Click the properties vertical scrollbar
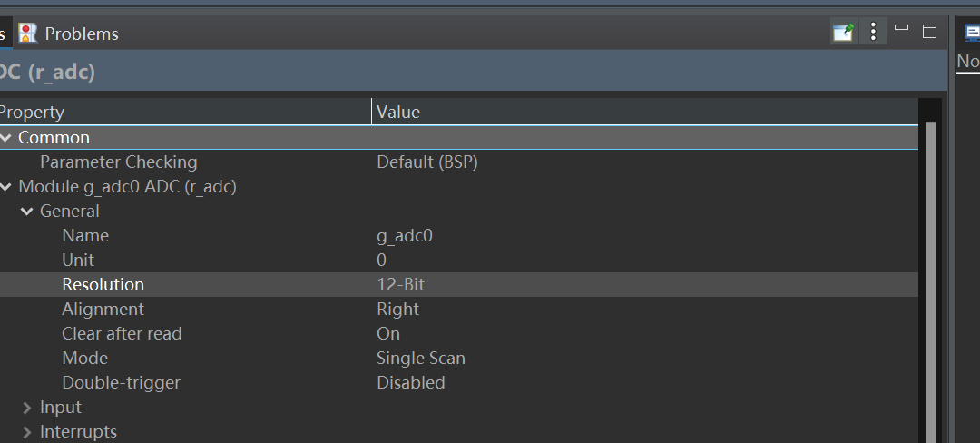The image size is (980, 443). [x=930, y=281]
